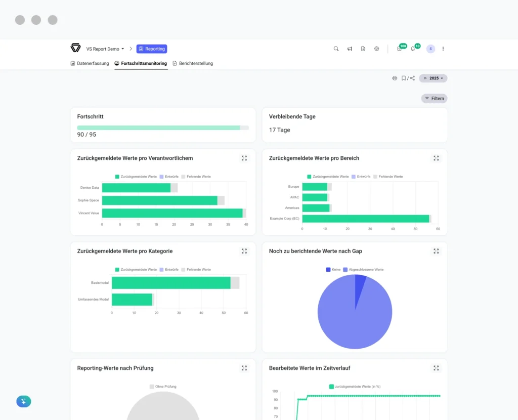The width and height of the screenshot is (518, 420).
Task: Toggle Zurückgemeldete Werte legend in Verantwortlichem chart
Action: tap(136, 177)
